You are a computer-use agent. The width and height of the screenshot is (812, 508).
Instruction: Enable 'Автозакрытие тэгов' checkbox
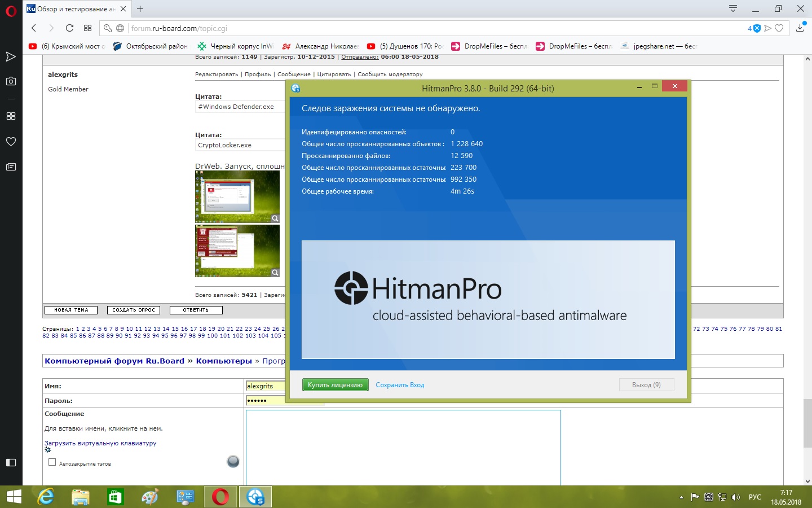click(52, 462)
